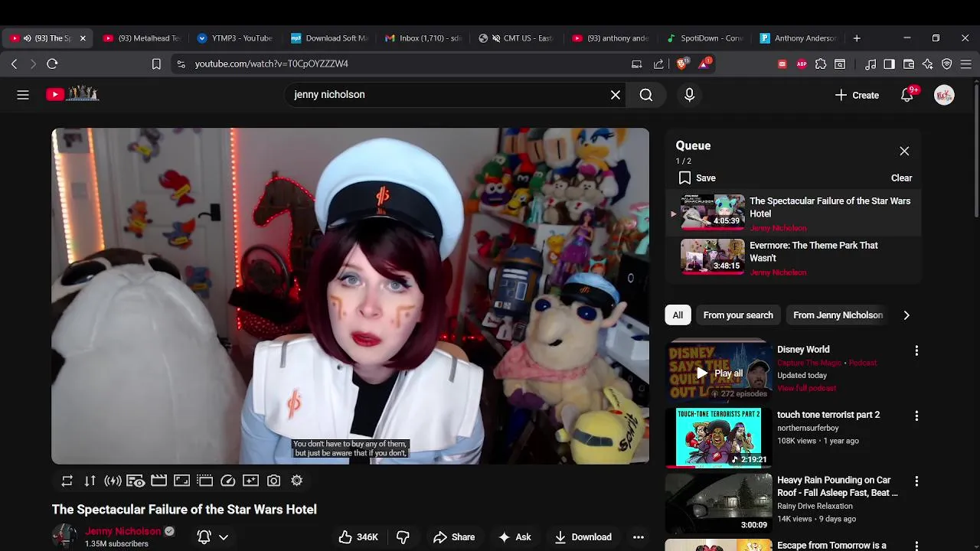980x551 pixels.
Task: Click 'View full podcast' link
Action: (x=806, y=388)
